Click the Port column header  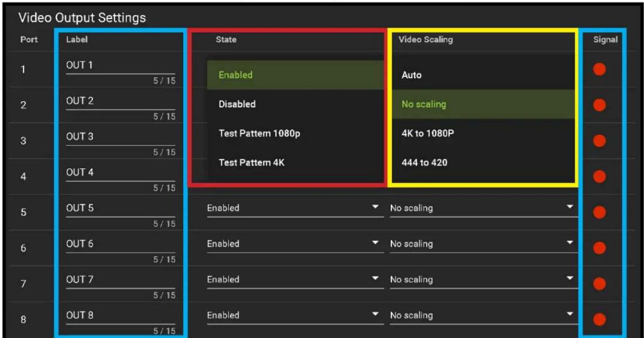pos(29,39)
